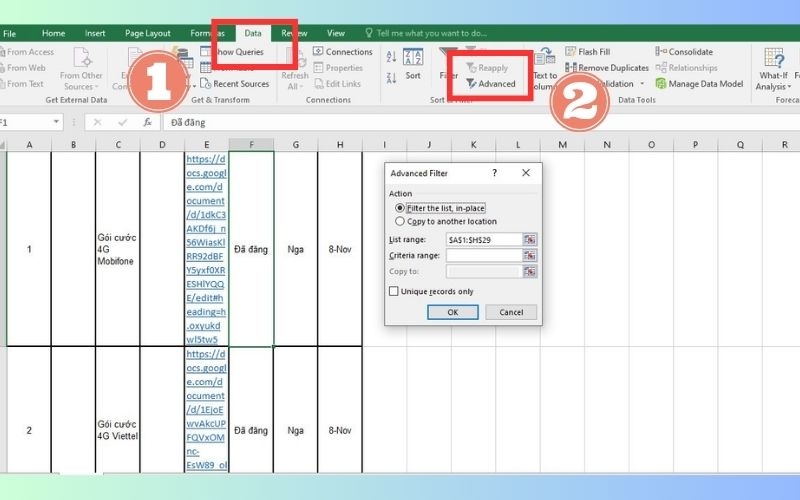Select Filter the list, in-place option
The image size is (800, 500).
point(440,208)
